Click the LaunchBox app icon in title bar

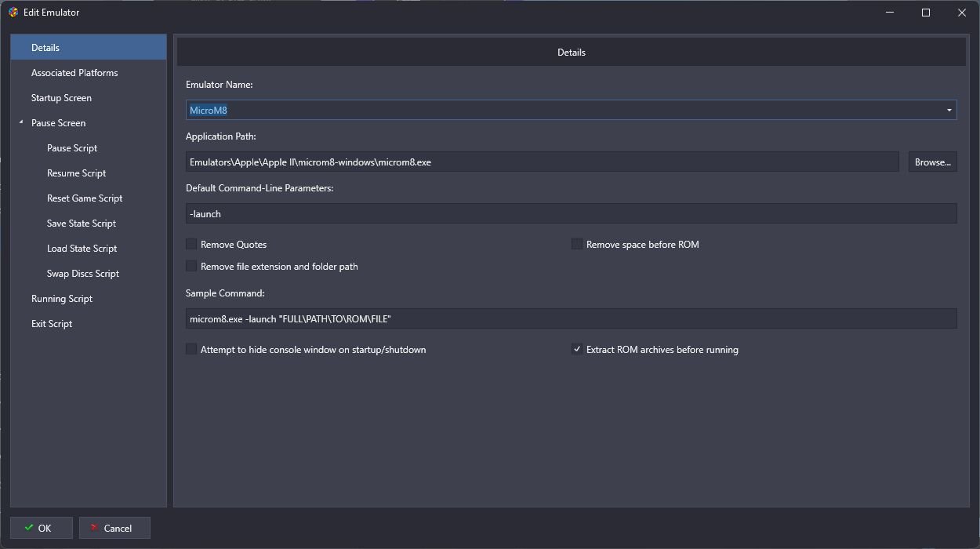[x=13, y=13]
